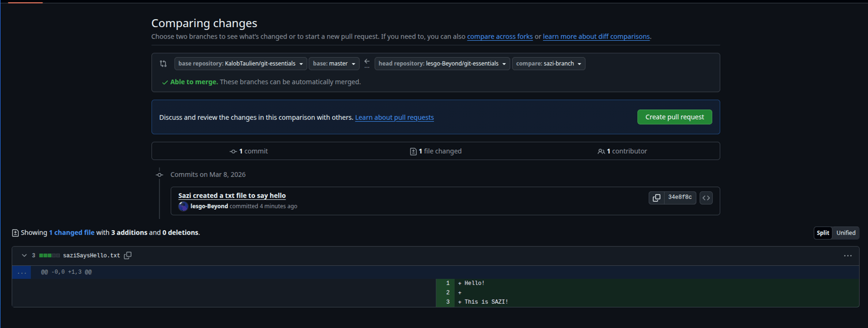This screenshot has height=328, width=868.
Task: Click the 34e8f8c commit hash
Action: click(x=680, y=197)
